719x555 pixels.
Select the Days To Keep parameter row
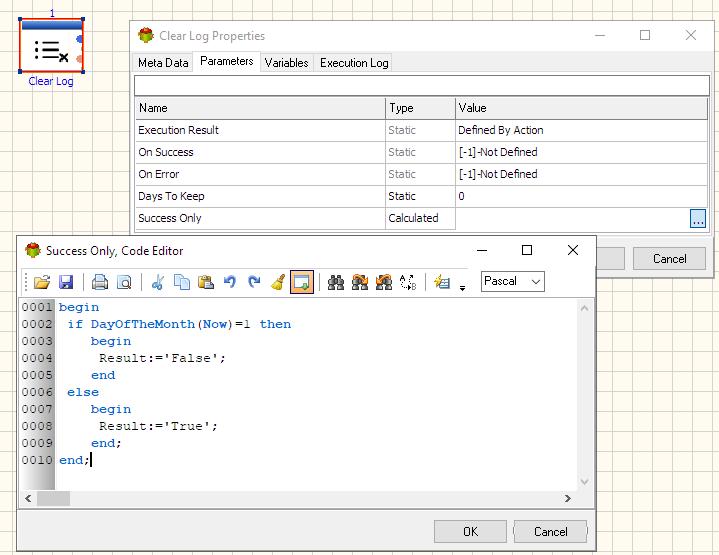(421, 196)
